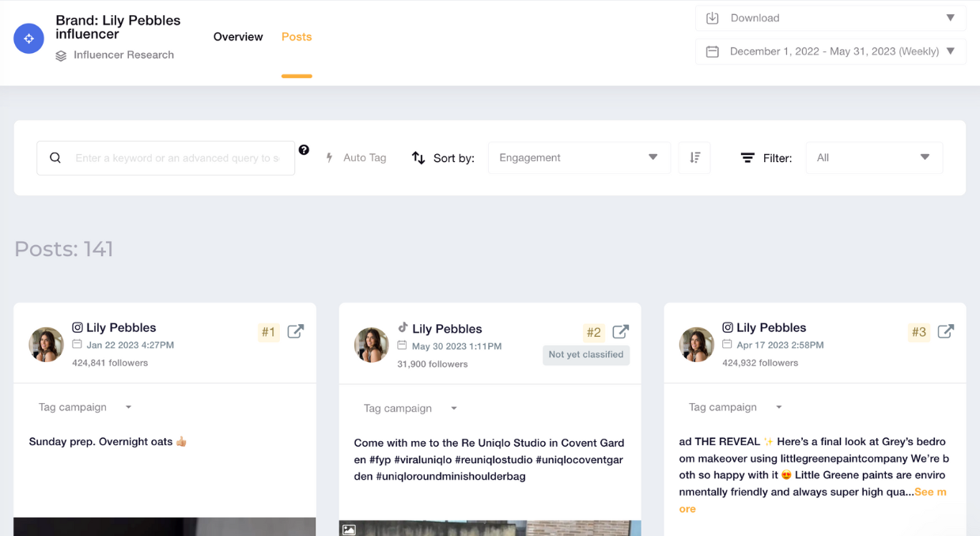This screenshot has width=980, height=536.
Task: Select the Posts tab
Action: [x=297, y=37]
